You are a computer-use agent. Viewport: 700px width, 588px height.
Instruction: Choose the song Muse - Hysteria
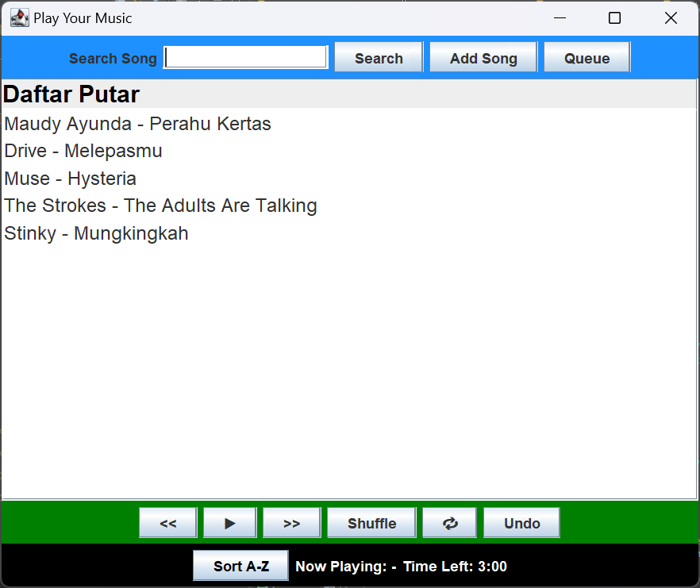point(71,179)
